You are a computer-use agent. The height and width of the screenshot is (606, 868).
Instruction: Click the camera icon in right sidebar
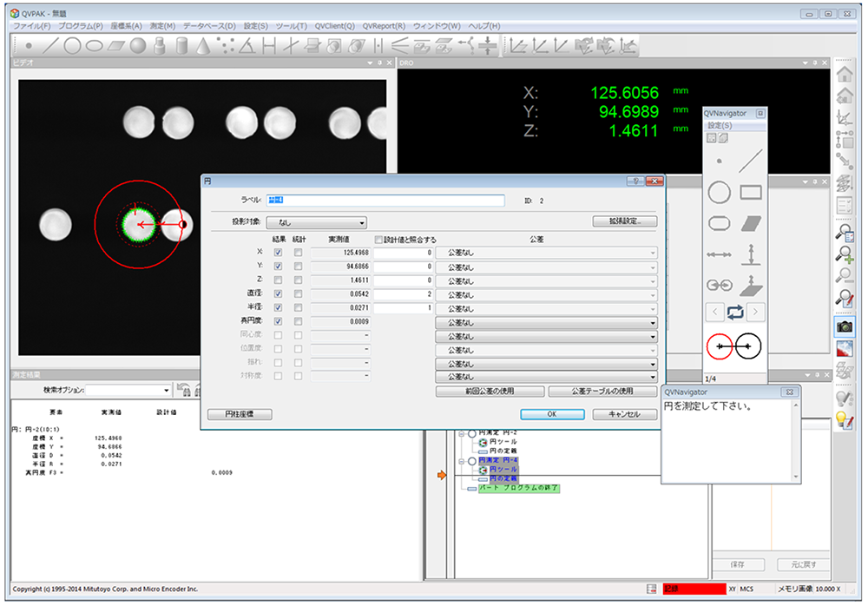844,326
